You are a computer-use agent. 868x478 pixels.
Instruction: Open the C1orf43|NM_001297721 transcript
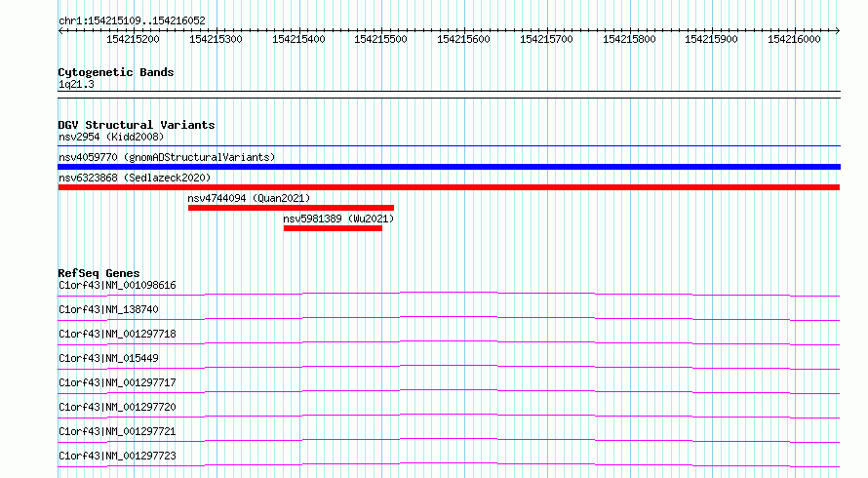click(x=117, y=431)
